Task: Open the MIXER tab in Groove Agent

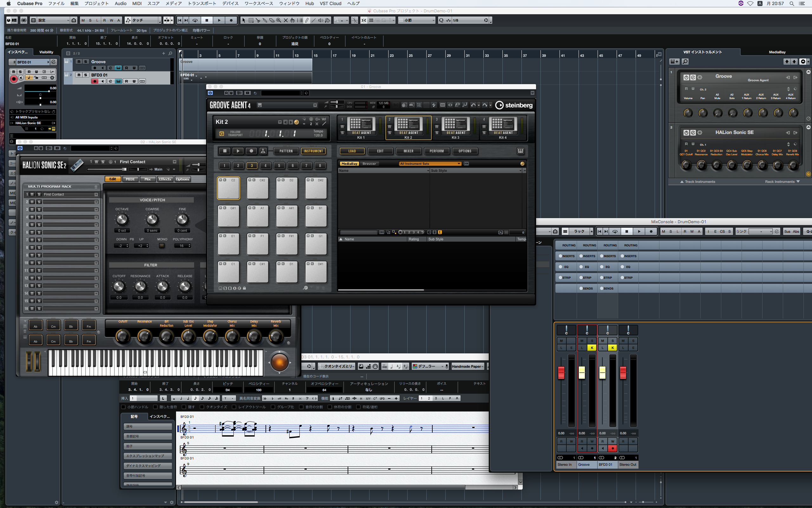Action: 408,151
